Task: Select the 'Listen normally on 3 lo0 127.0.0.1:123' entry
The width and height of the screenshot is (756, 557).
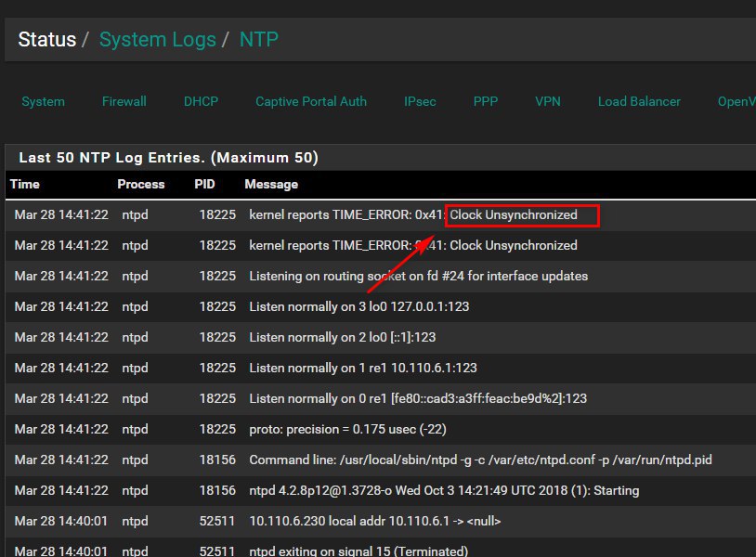Action: [359, 306]
